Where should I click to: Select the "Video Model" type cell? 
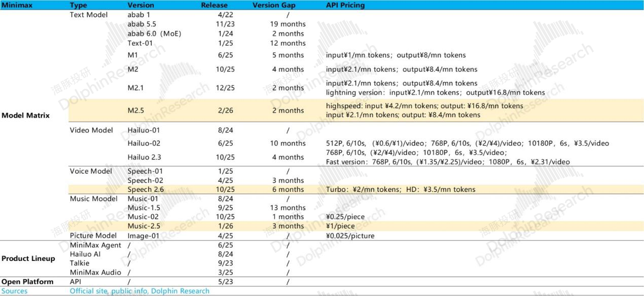coord(91,130)
